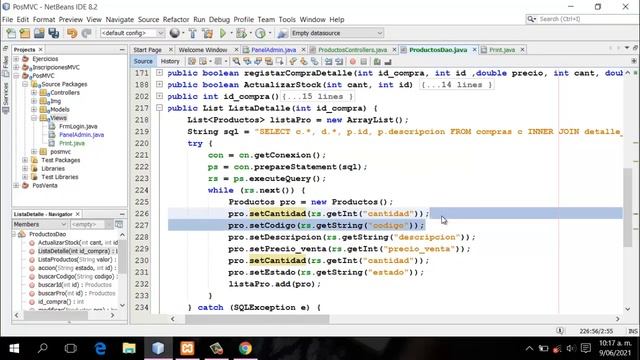Click the Search taskbar magnifier icon
This screenshot has height=360, width=640.
tap(42, 348)
